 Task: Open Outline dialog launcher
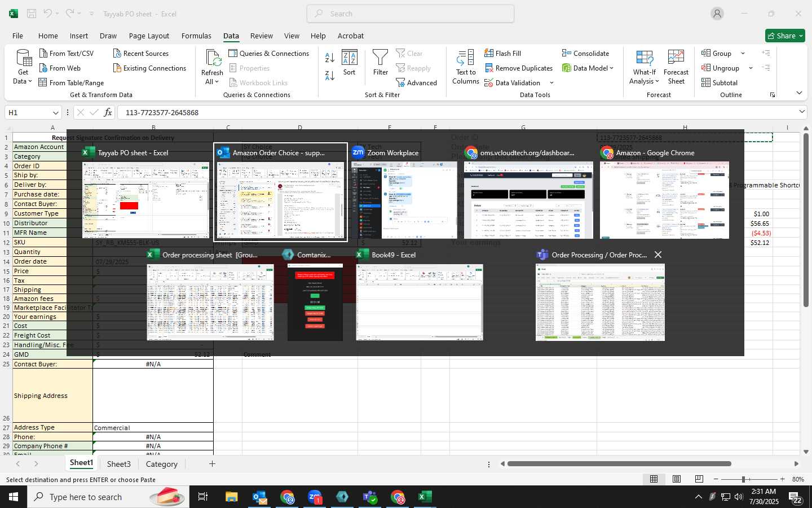[x=772, y=95]
